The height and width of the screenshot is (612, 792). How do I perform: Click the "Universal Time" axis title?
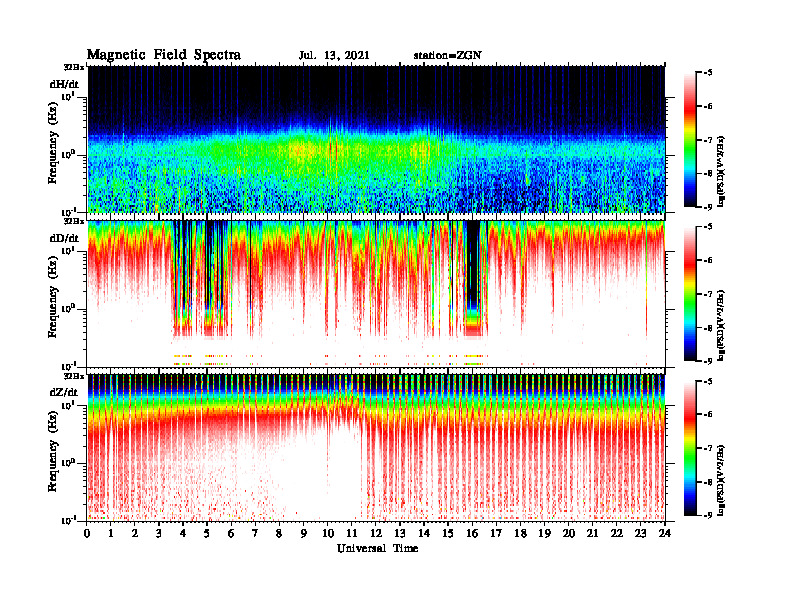point(377,548)
